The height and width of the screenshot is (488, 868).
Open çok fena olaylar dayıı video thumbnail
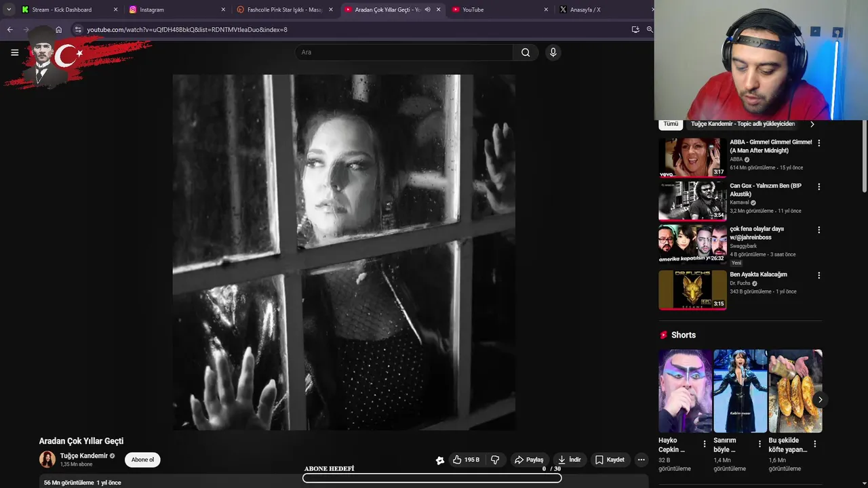692,244
